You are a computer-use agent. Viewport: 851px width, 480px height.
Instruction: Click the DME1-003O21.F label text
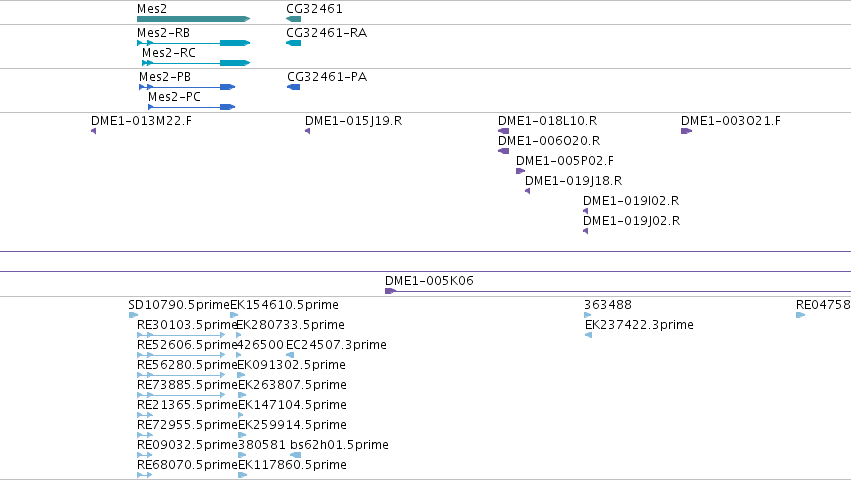pos(731,121)
